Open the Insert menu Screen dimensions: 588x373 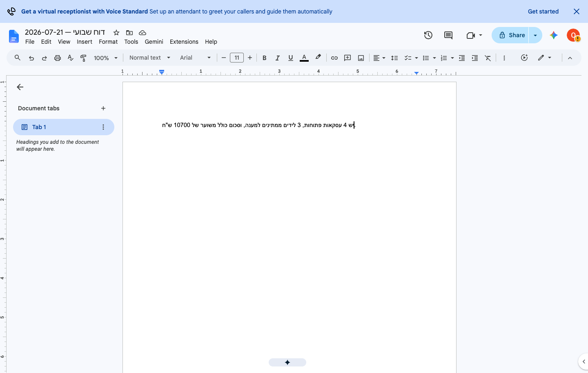click(85, 42)
